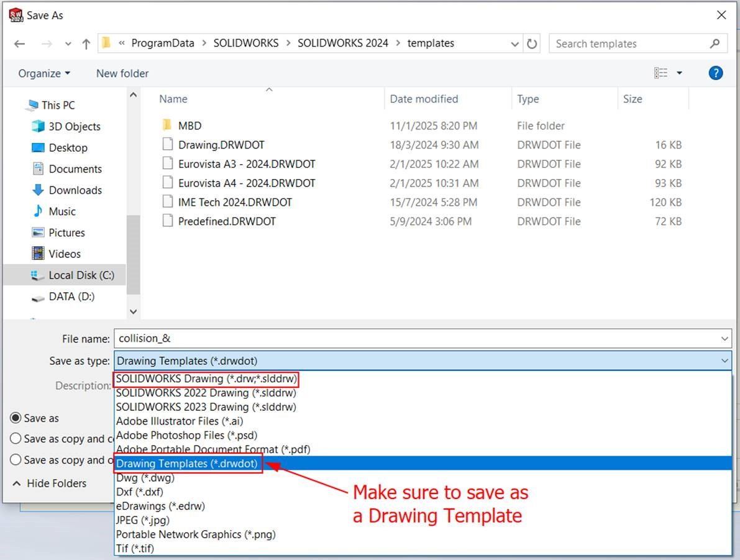Select the IME Tech 2024.DRWDOT file
The image size is (740, 560).
click(x=234, y=202)
